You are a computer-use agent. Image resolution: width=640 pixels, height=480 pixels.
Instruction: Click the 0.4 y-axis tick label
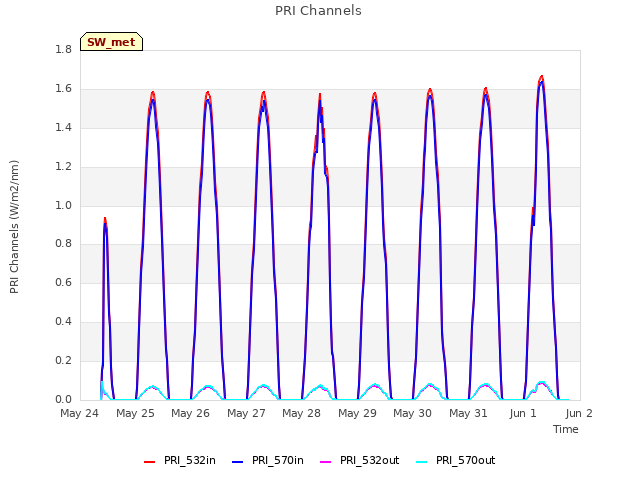pos(64,322)
